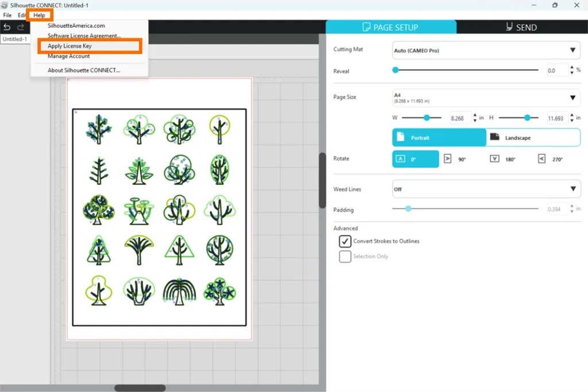The width and height of the screenshot is (588, 392).
Task: Open the Cutting Mat dropdown
Action: [x=486, y=51]
